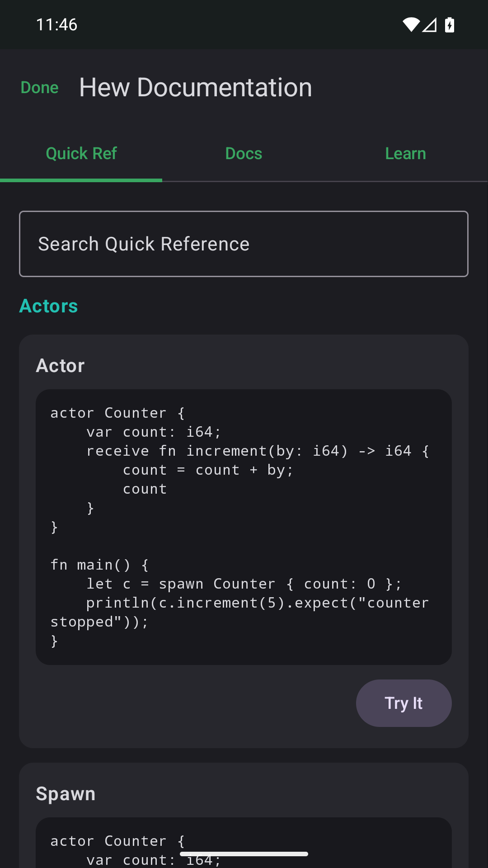Image resolution: width=488 pixels, height=868 pixels.
Task: Check the Wi-Fi status icon
Action: [411, 25]
